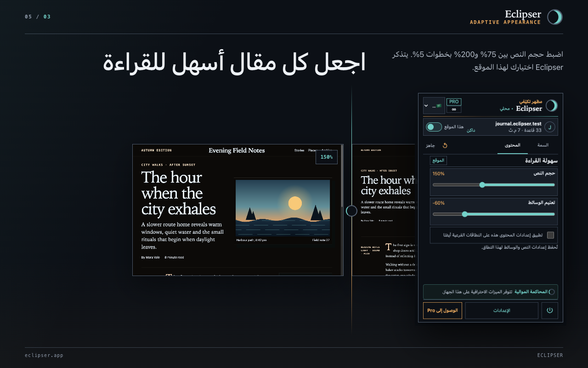Check the apply to subdomains checkbox

[550, 235]
